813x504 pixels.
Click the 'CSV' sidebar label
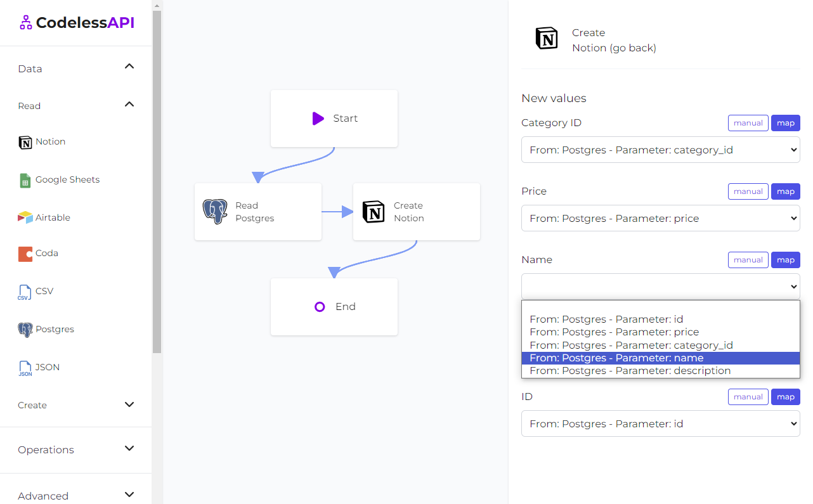tap(44, 291)
